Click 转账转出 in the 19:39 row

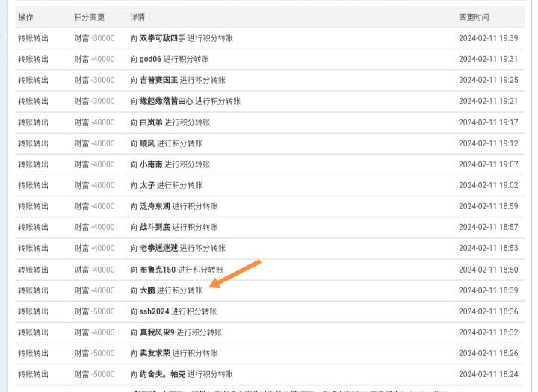pos(34,38)
